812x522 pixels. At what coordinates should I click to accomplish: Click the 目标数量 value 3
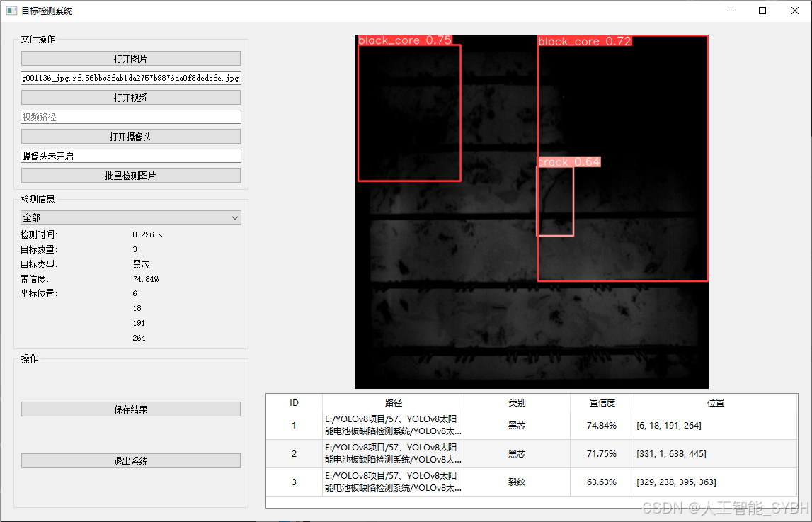pyautogui.click(x=135, y=249)
